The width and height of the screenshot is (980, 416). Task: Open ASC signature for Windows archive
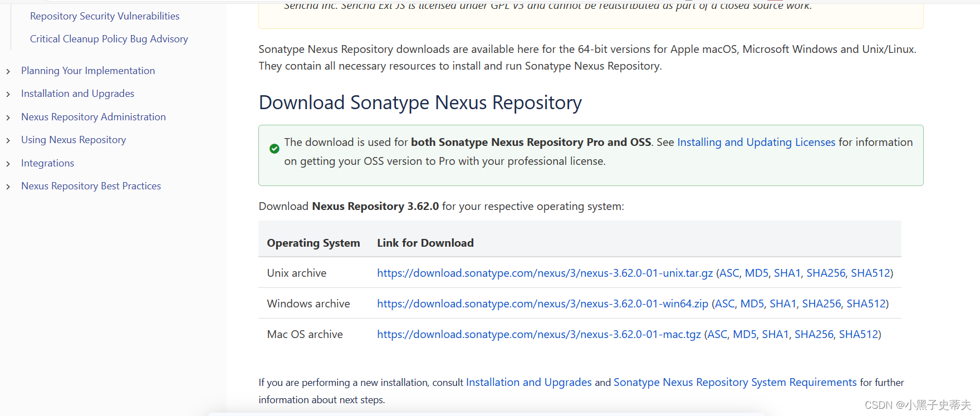point(724,304)
